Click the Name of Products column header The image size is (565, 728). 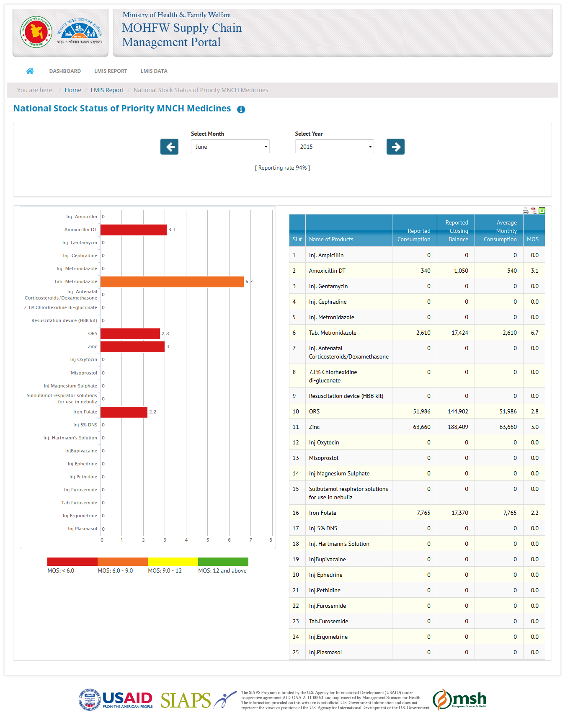pos(331,239)
